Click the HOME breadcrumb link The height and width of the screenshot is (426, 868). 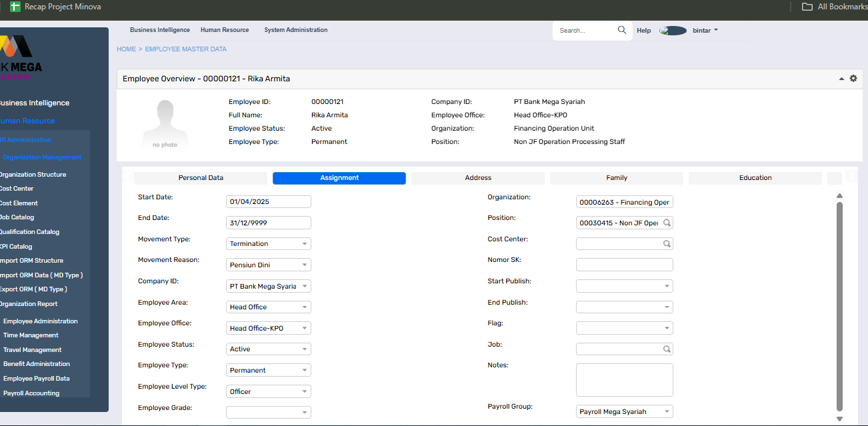(126, 49)
